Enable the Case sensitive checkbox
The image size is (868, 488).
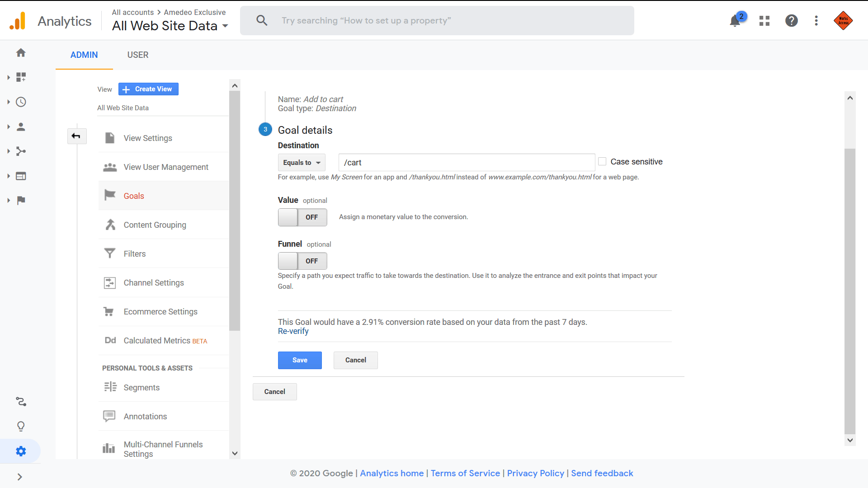(602, 161)
